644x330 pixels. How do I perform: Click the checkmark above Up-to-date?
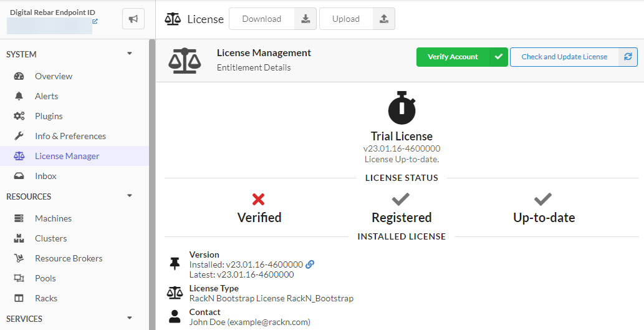[x=543, y=200]
